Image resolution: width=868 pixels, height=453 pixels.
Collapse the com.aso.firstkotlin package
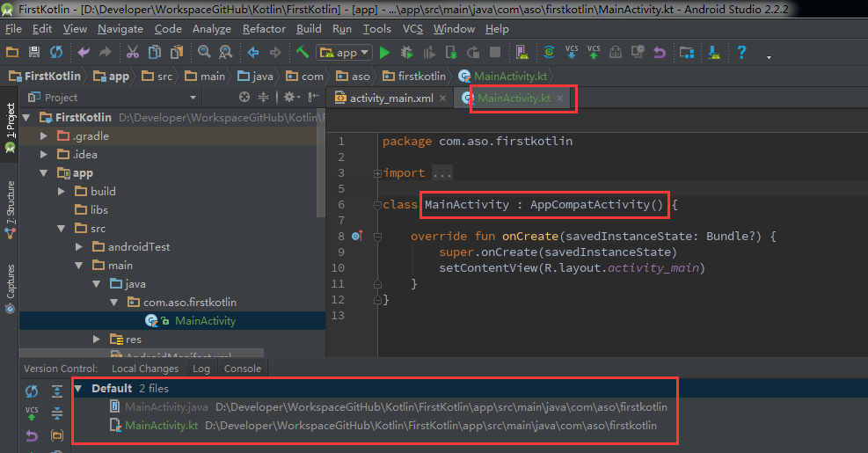pyautogui.click(x=114, y=303)
